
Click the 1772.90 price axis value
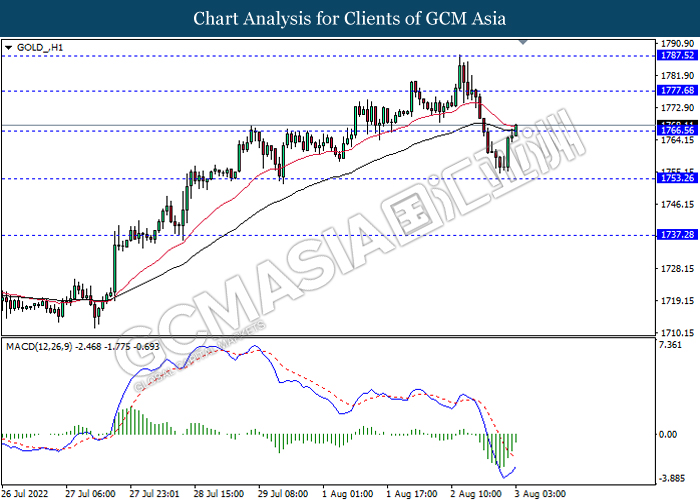677,108
